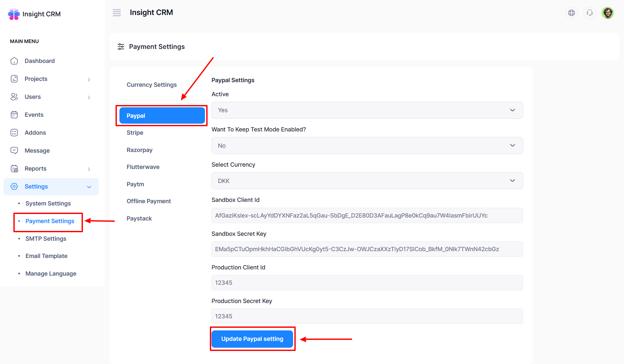Open the Active dropdown showing Yes
The width and height of the screenshot is (624, 364).
coord(367,110)
